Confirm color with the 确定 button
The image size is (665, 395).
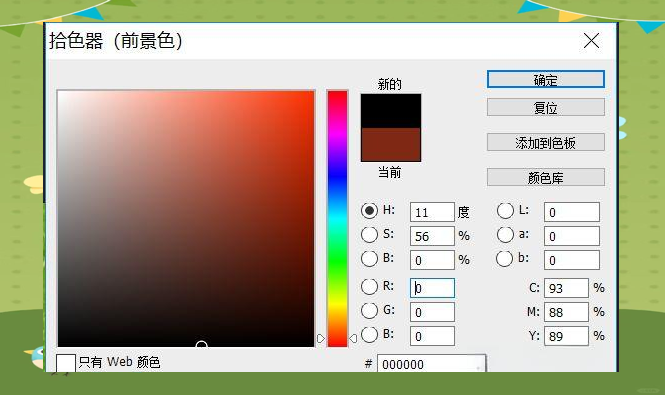[545, 79]
